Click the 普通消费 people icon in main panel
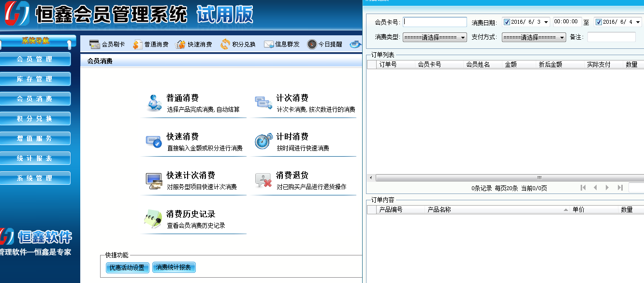644x283 pixels. point(155,103)
